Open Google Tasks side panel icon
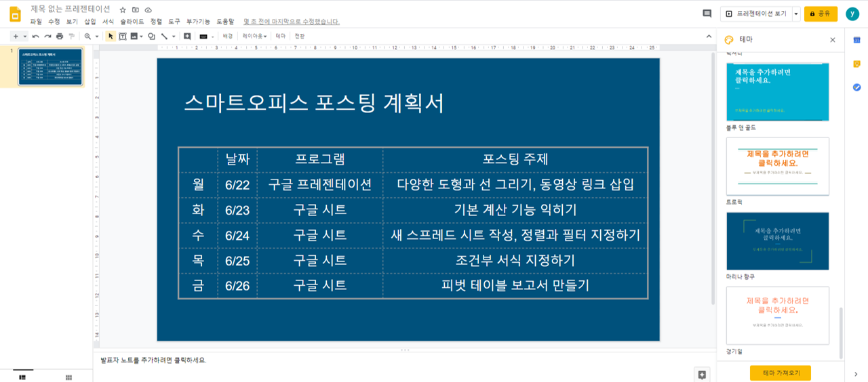 coord(856,87)
